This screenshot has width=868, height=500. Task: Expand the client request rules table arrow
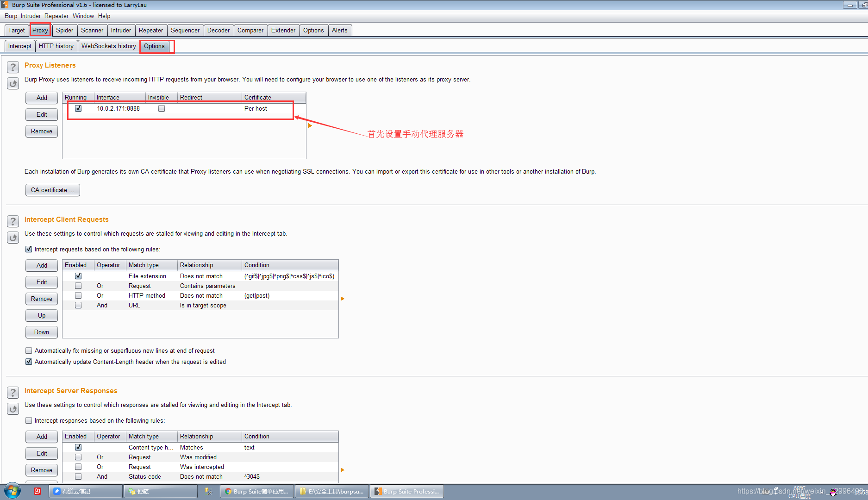pyautogui.click(x=343, y=299)
